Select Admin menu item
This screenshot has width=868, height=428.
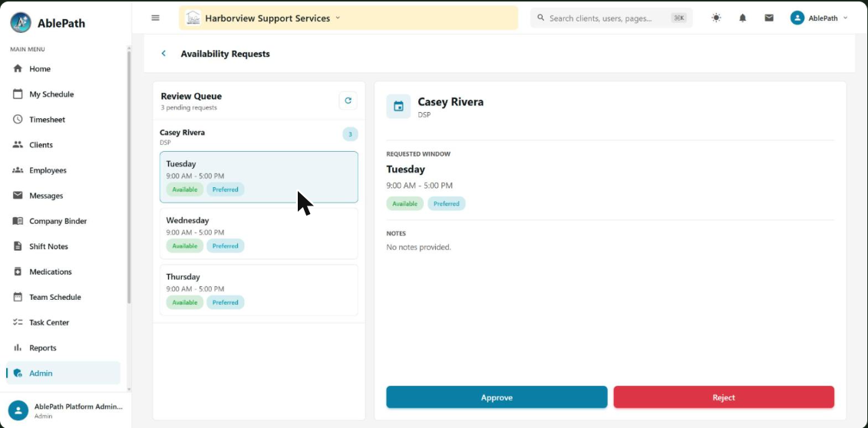(x=63, y=374)
